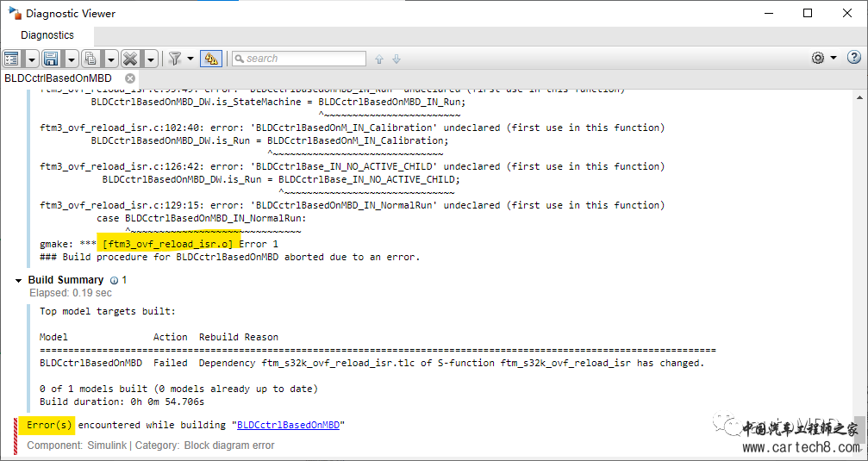Image resolution: width=868 pixels, height=461 pixels.
Task: Open the settings gear menu
Action: coord(818,58)
